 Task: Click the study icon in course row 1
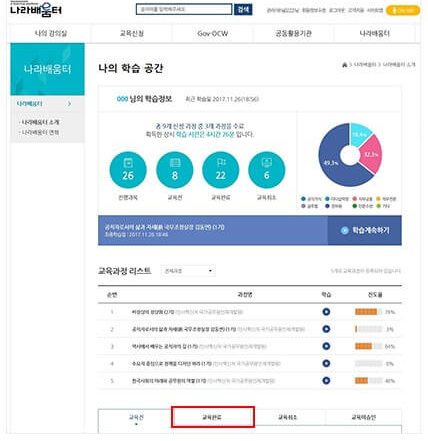point(326,312)
